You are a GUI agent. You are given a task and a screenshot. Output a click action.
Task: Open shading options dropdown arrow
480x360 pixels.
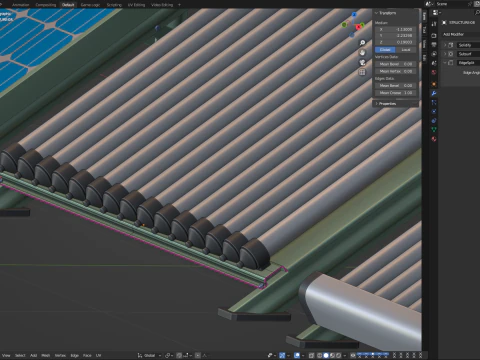tap(344, 355)
